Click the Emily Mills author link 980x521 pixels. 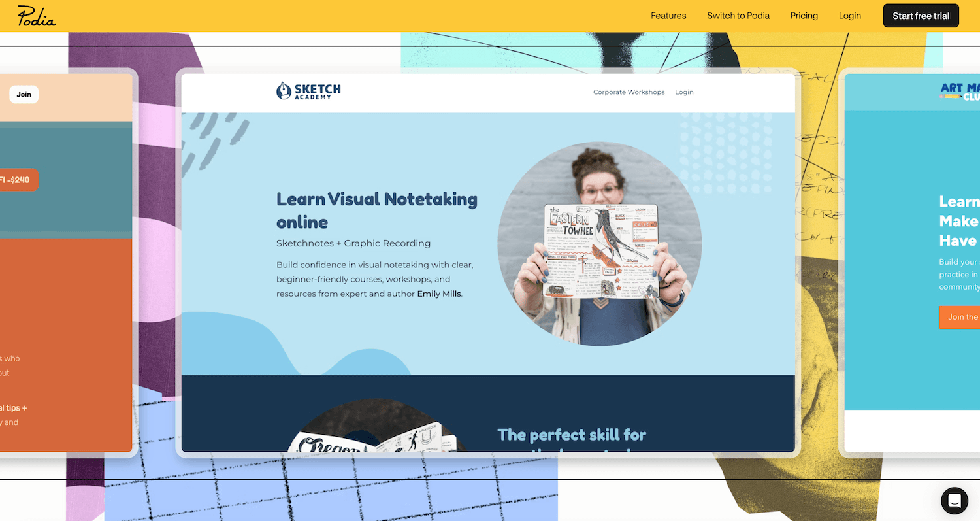pyautogui.click(x=439, y=294)
